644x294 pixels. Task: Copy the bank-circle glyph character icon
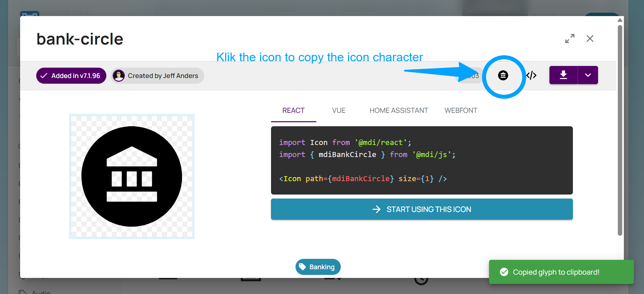(x=503, y=76)
